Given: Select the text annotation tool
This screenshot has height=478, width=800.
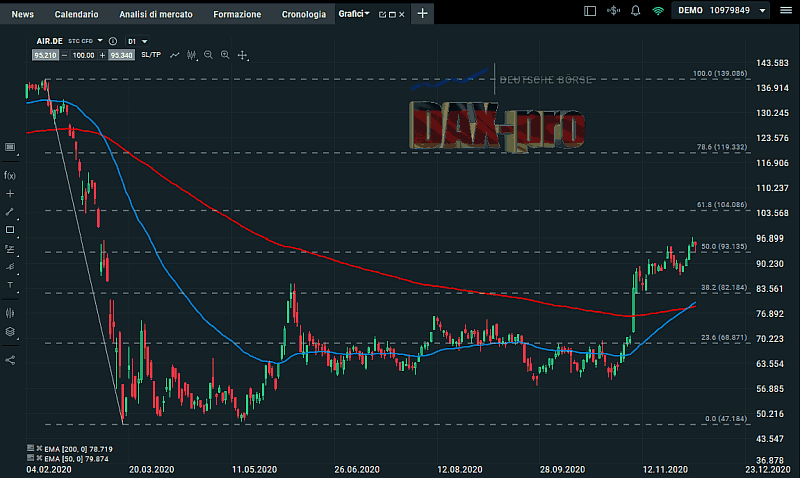Looking at the screenshot, I should click(x=10, y=285).
